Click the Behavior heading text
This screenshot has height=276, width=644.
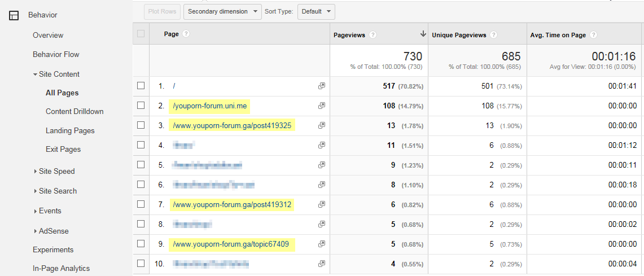click(43, 15)
